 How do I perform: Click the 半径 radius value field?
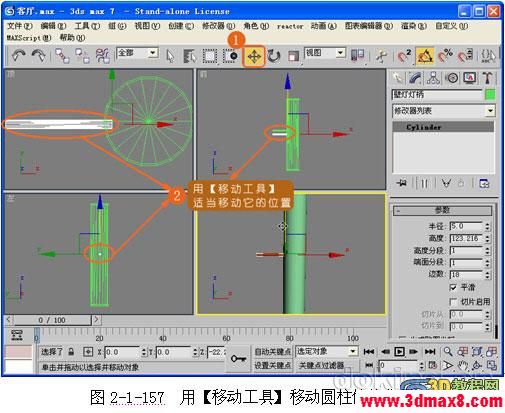point(466,226)
